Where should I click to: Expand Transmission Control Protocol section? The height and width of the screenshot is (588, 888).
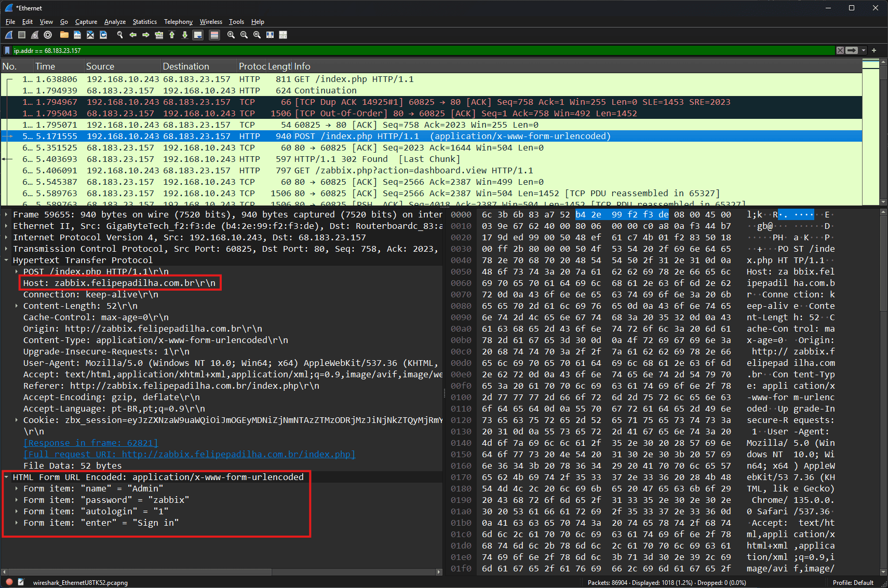pyautogui.click(x=6, y=249)
